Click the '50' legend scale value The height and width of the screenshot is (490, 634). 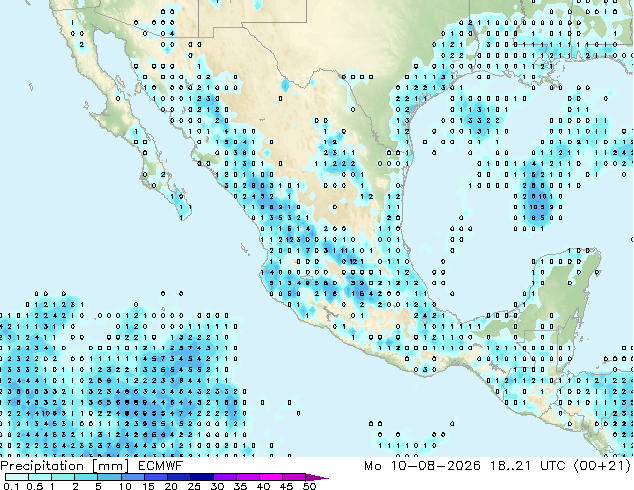pos(309,486)
